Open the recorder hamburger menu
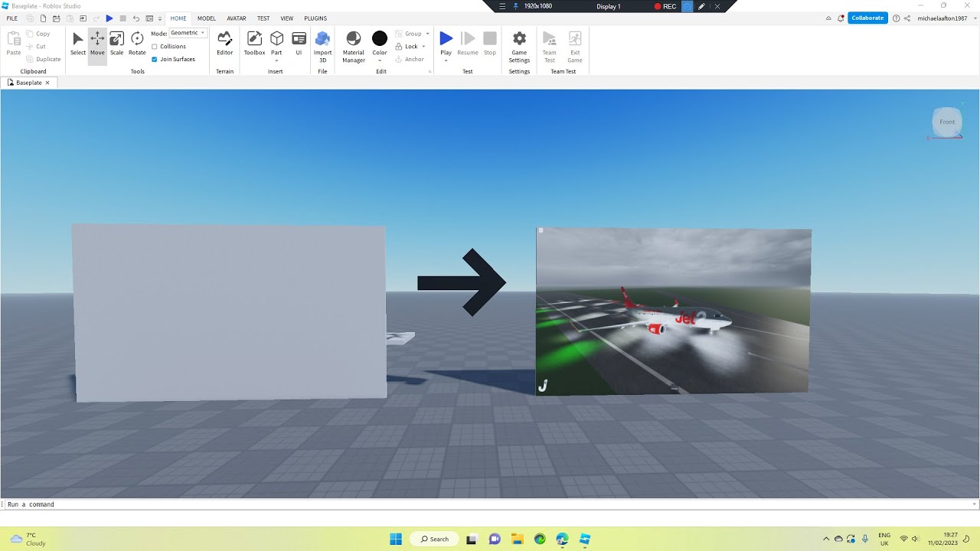Screen dimensions: 980x551 pyautogui.click(x=502, y=6)
